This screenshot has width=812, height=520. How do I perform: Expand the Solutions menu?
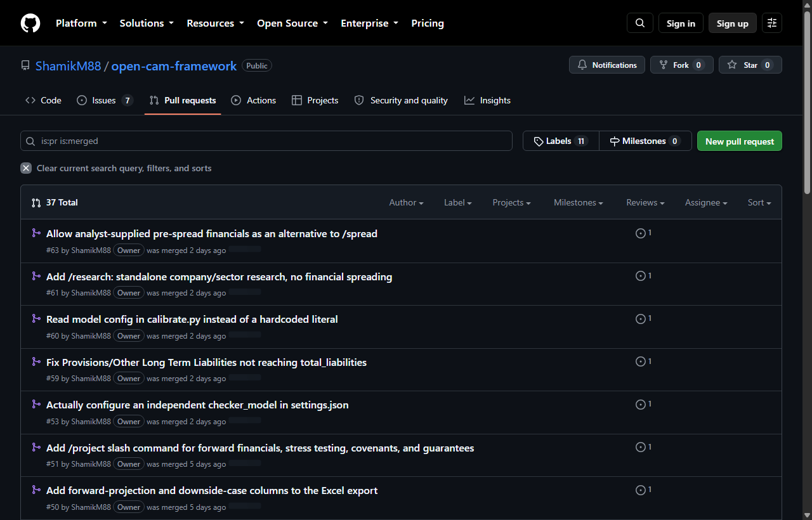[147, 23]
